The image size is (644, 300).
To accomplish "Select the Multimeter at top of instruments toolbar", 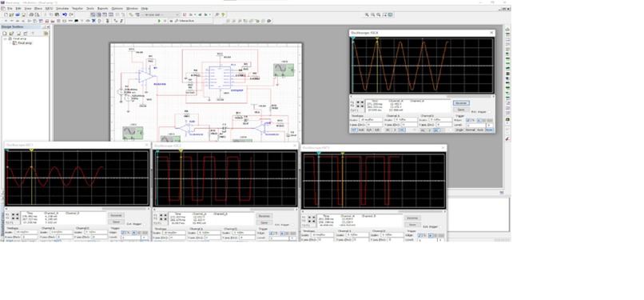I will pyautogui.click(x=507, y=29).
